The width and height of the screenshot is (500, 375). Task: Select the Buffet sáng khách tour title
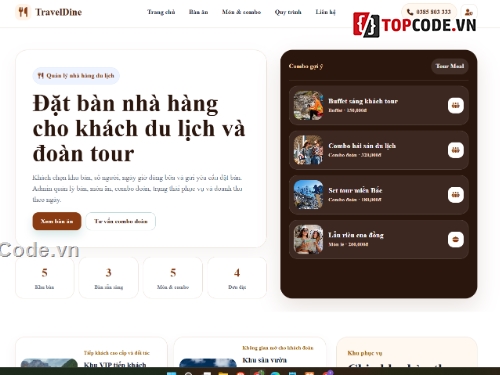(x=363, y=101)
